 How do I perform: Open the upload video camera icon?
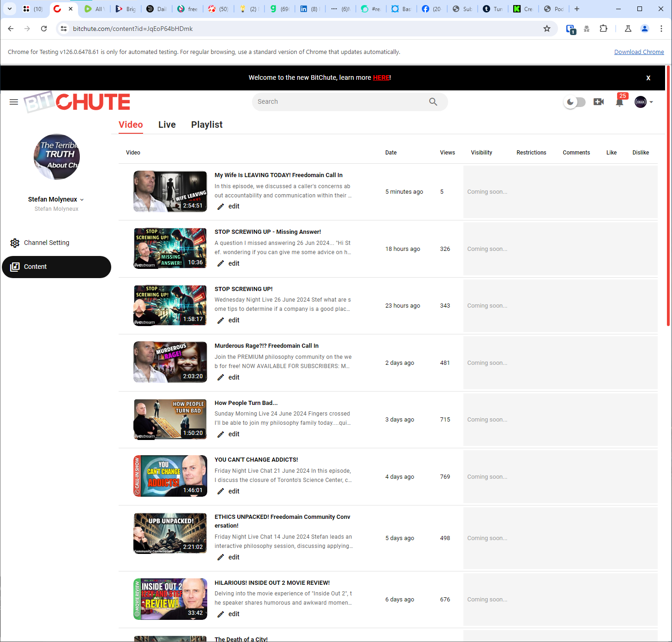click(x=599, y=102)
